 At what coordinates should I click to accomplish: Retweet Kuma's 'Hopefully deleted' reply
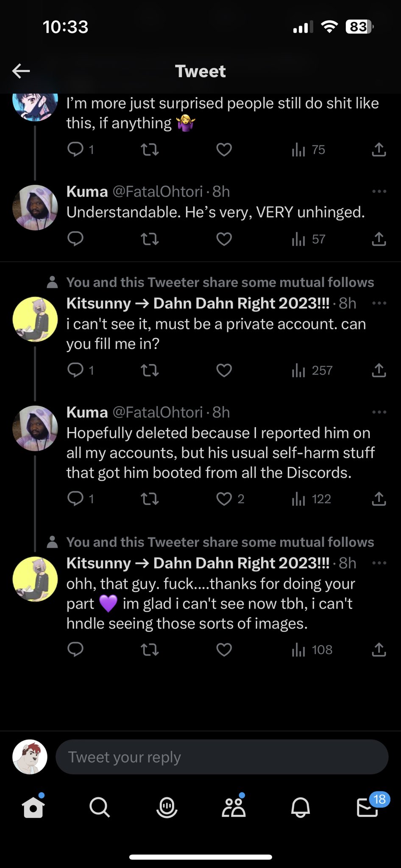click(150, 499)
